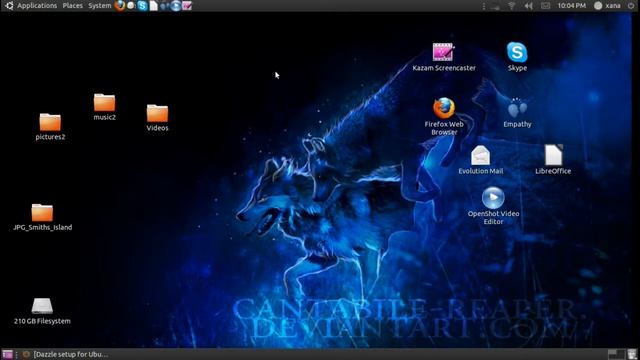This screenshot has width=640, height=360.
Task: Select Firefox Web Browser desktop icon
Action: [444, 116]
